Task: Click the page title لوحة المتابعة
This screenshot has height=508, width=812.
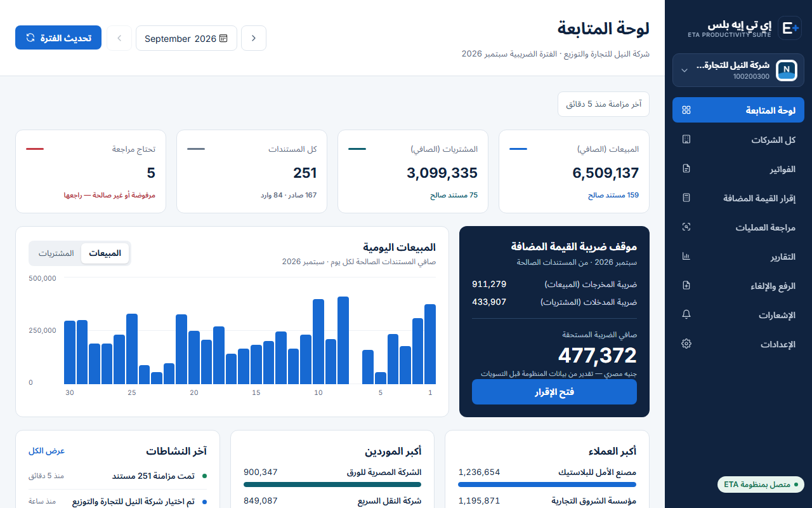Action: (x=603, y=29)
